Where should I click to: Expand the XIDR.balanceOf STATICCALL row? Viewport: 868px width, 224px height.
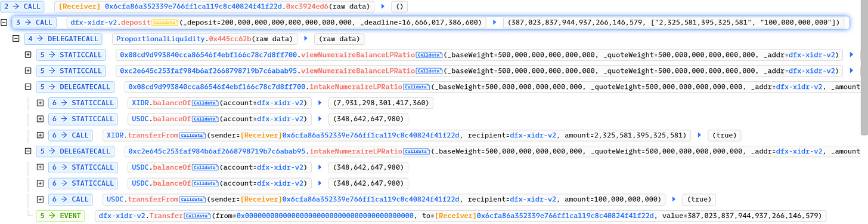click(x=40, y=103)
